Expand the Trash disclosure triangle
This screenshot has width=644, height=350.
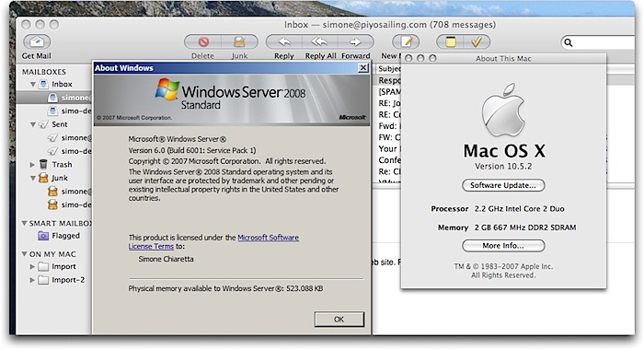[x=32, y=165]
